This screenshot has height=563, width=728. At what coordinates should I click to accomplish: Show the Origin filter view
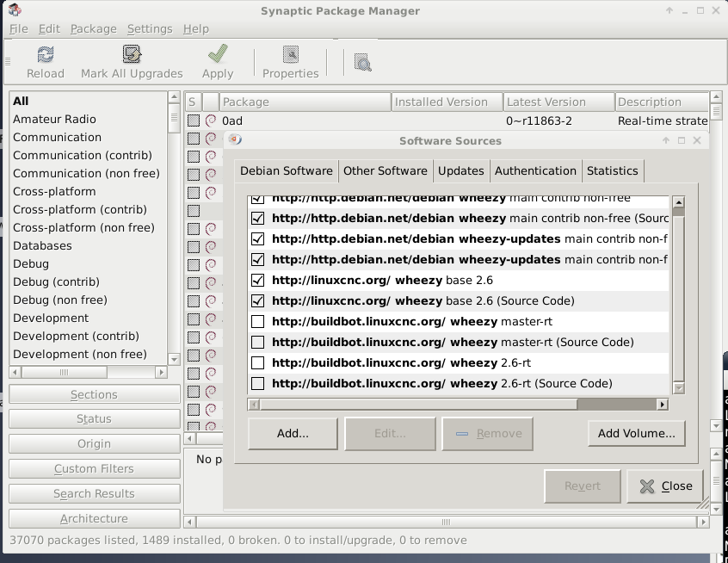[95, 443]
